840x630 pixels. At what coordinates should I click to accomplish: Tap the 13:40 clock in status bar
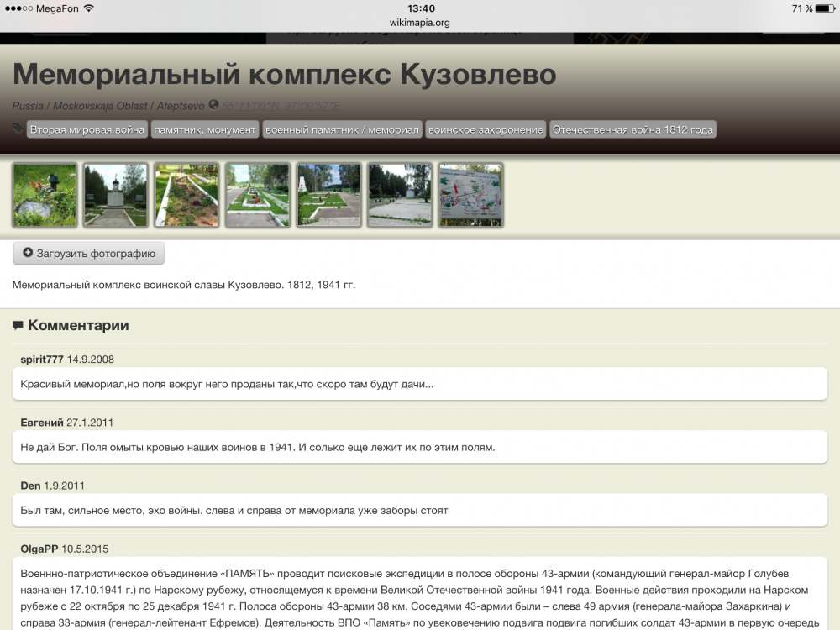(421, 8)
